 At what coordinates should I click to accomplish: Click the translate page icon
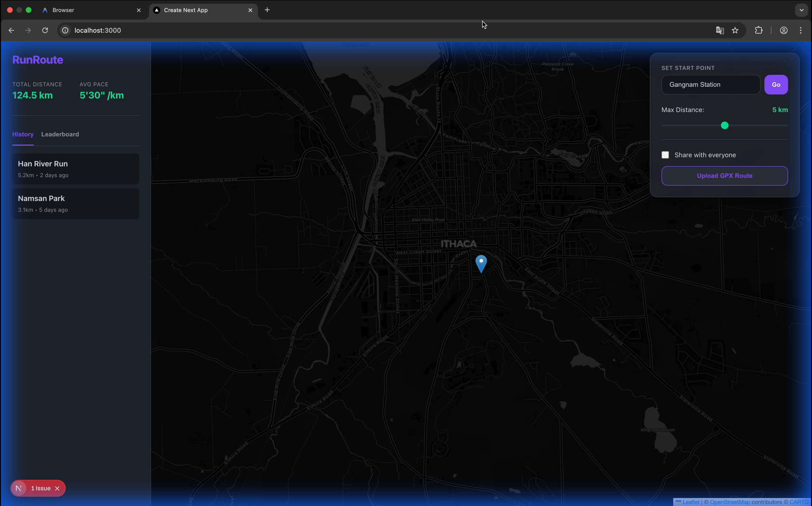pyautogui.click(x=719, y=30)
